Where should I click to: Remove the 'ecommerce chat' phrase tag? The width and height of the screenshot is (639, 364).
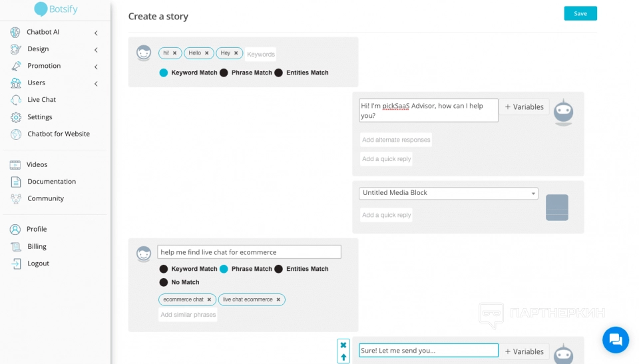209,299
